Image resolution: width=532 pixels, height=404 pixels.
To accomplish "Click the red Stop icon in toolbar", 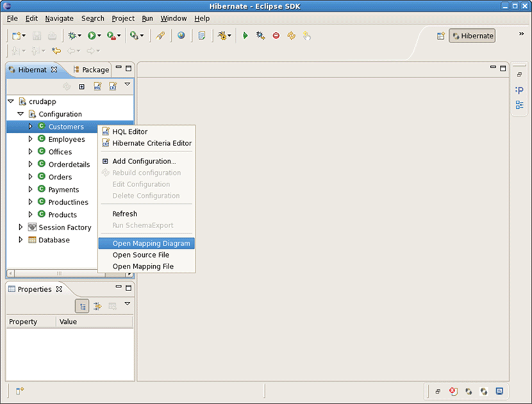I will click(276, 36).
